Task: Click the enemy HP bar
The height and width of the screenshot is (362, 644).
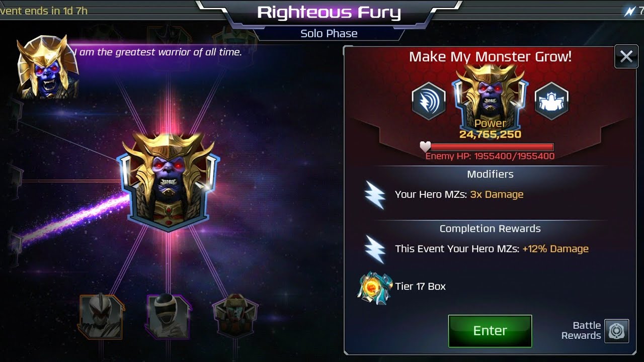Action: pyautogui.click(x=487, y=147)
